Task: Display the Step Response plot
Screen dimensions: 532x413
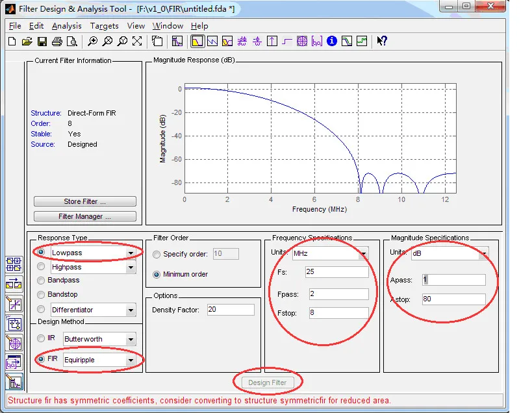Action: (287, 42)
